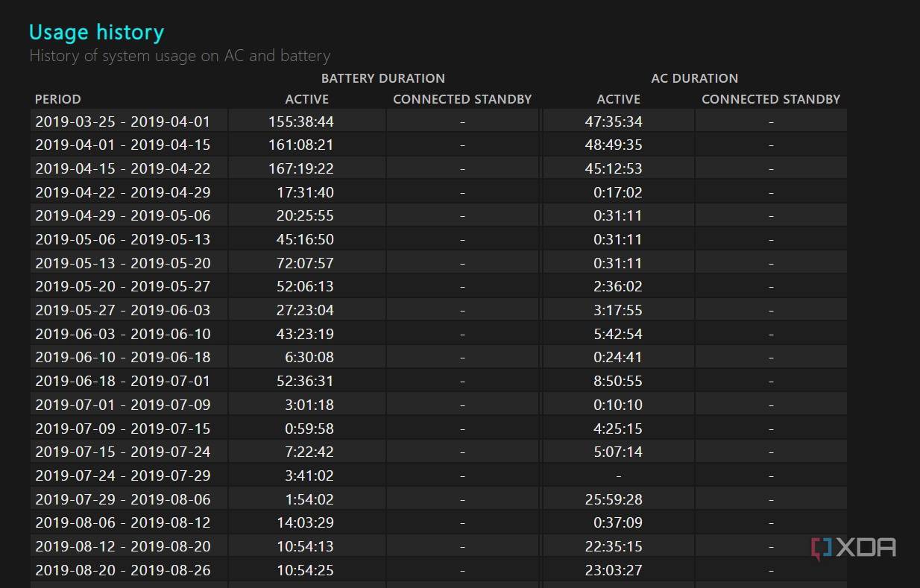The width and height of the screenshot is (920, 588).
Task: Click battery active value 72:07:57
Action: pos(306,263)
